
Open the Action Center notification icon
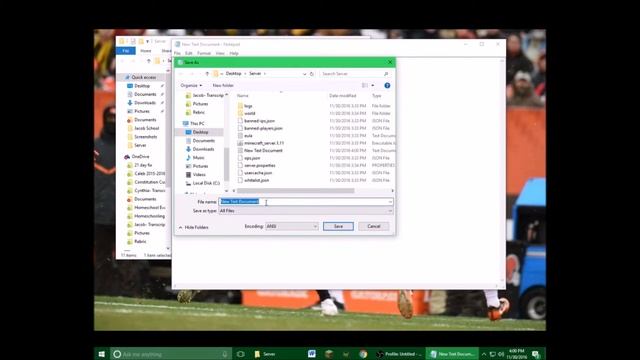[x=536, y=354]
